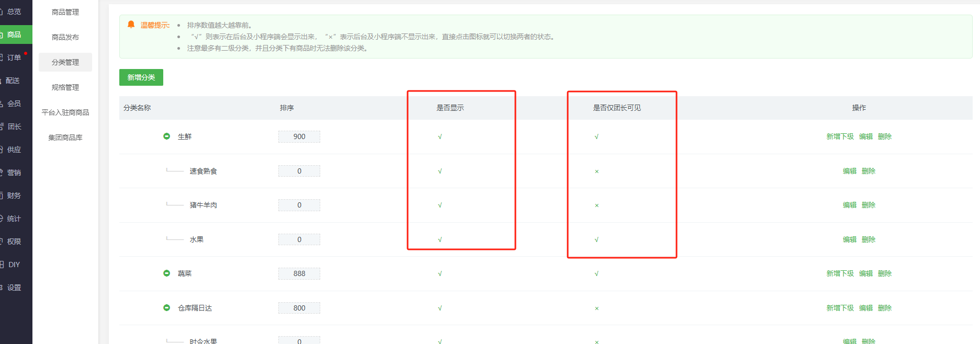Image resolution: width=980 pixels, height=344 pixels.
Task: Open 营销 in the left sidebar
Action: [14, 173]
